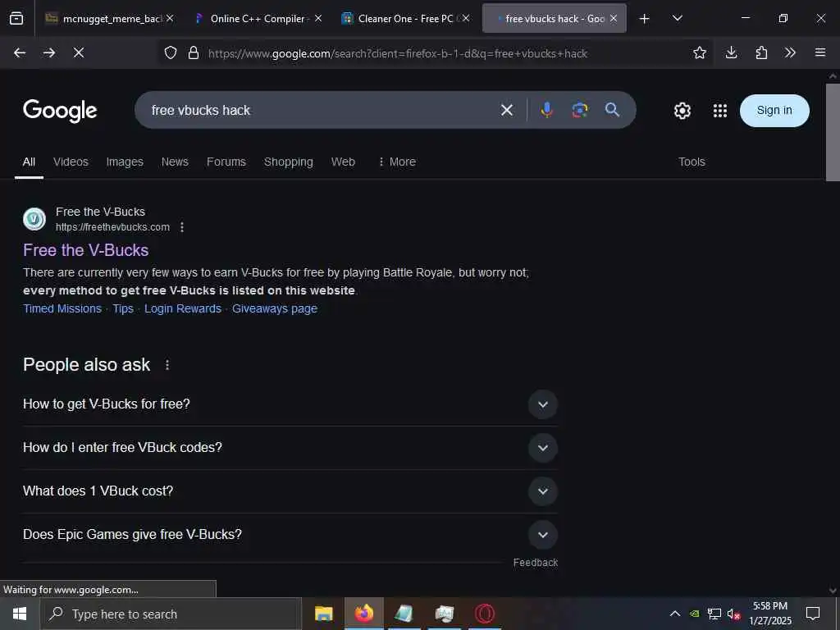Image resolution: width=840 pixels, height=630 pixels.
Task: Open Firefox extensions menu
Action: tap(761, 52)
